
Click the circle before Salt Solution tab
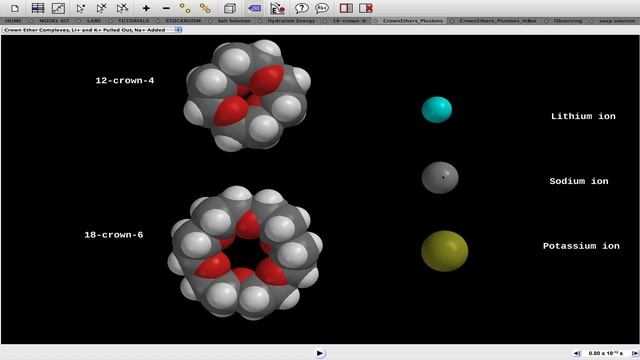click(210, 20)
